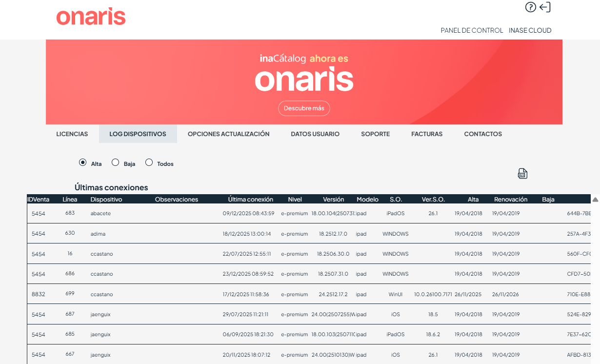Click the renewal date 26/11/2026
Image resolution: width=600 pixels, height=364 pixels.
pos(506,294)
